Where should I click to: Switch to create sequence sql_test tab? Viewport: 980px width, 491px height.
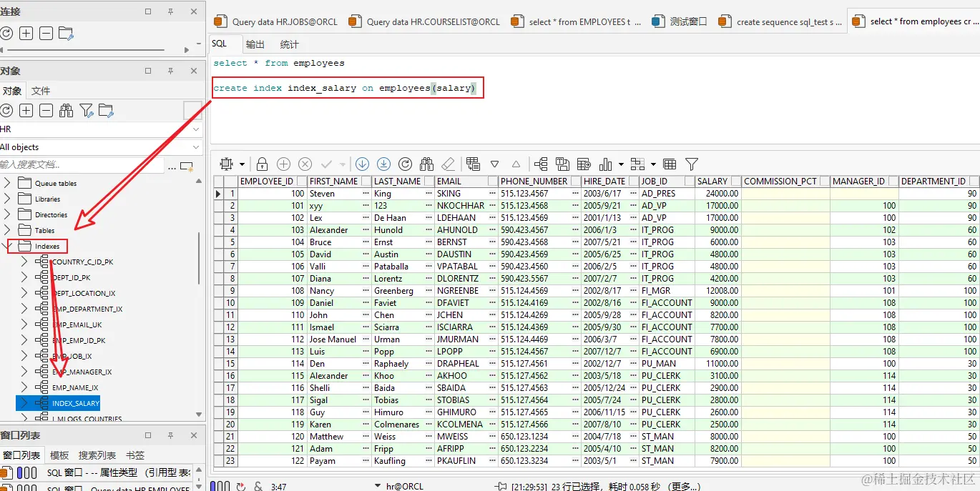(781, 22)
